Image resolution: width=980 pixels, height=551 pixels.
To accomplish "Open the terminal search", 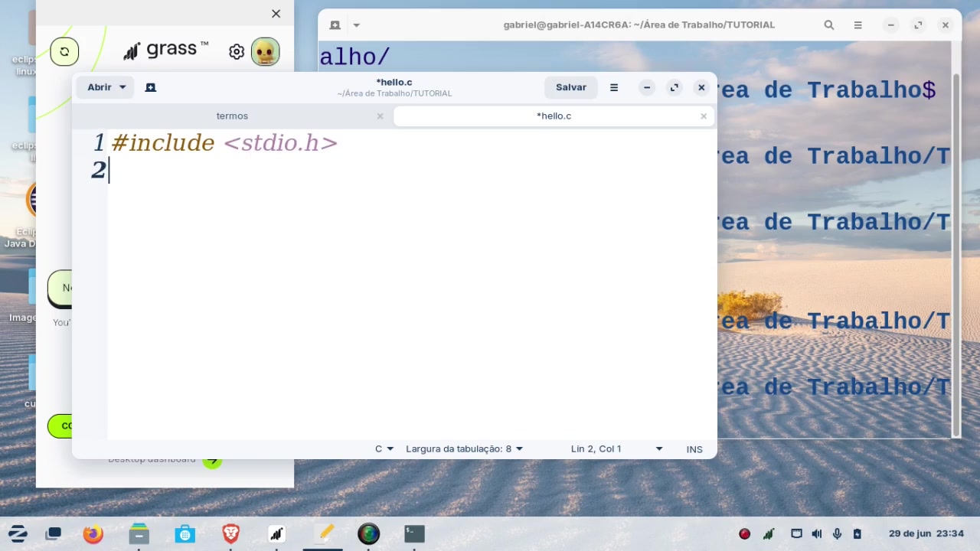I will point(828,24).
